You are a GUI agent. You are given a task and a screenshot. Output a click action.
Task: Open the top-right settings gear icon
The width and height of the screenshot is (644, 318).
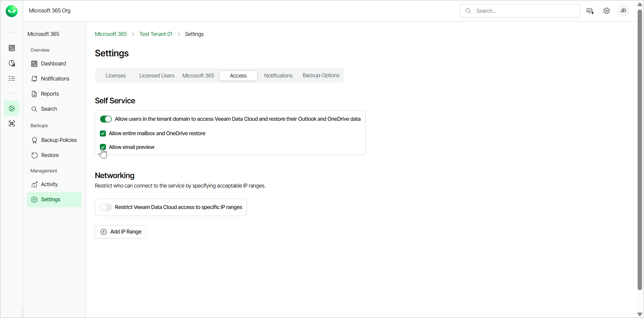606,11
